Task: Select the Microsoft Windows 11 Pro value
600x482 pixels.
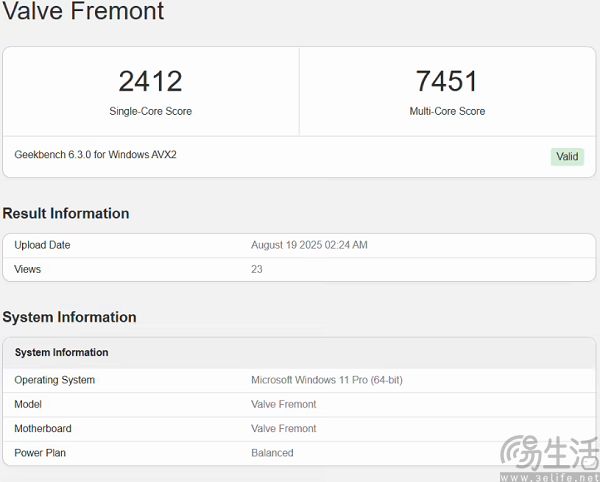Action: click(327, 380)
